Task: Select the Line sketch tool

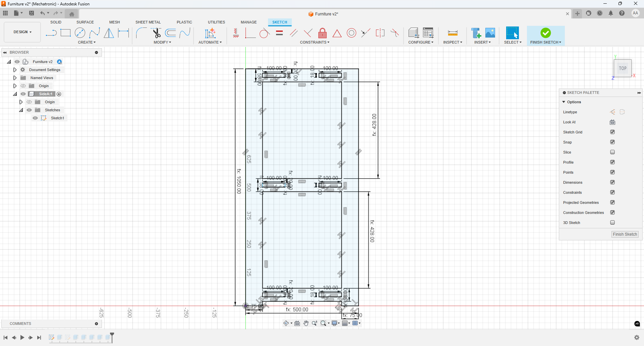Action: pyautogui.click(x=51, y=33)
